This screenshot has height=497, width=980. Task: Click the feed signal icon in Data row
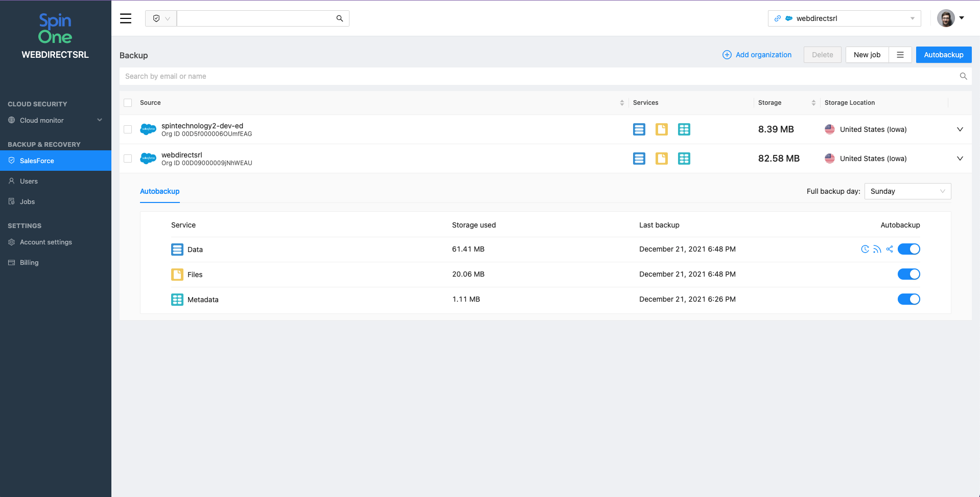[x=877, y=249]
